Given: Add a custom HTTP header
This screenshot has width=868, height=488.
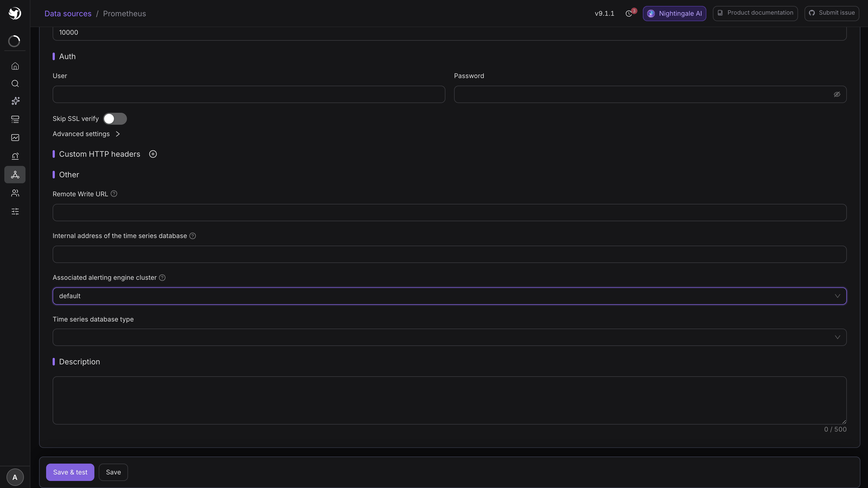Looking at the screenshot, I should (x=153, y=154).
